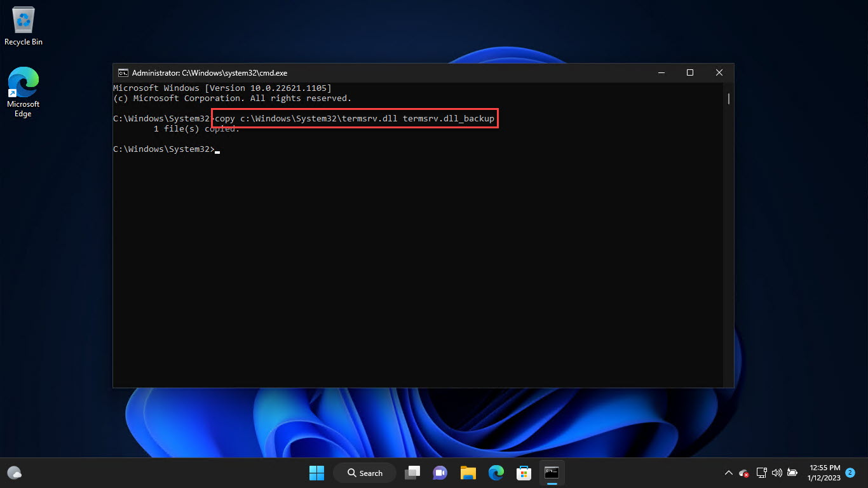Expand the hidden tray icons chevron
The width and height of the screenshot is (868, 488).
728,473
